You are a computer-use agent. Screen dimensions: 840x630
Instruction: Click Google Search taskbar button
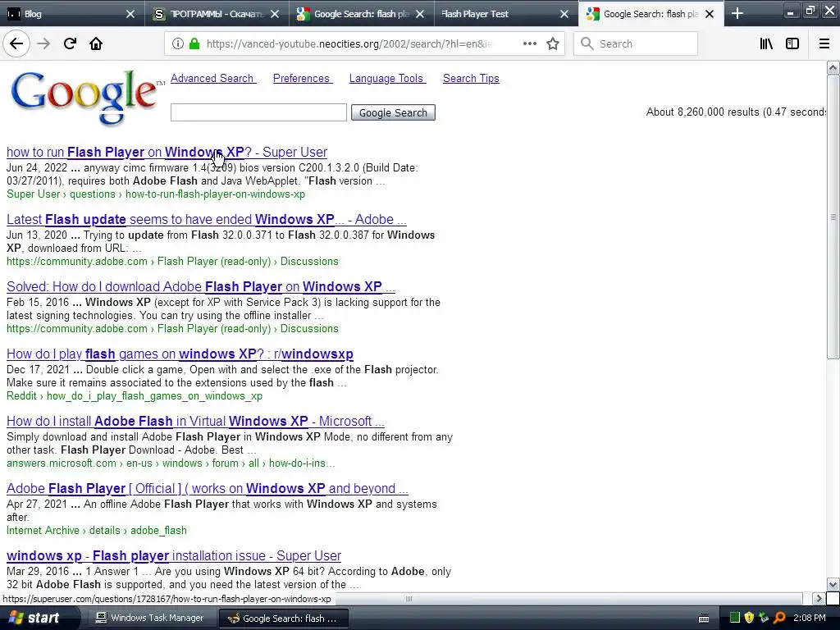283,619
